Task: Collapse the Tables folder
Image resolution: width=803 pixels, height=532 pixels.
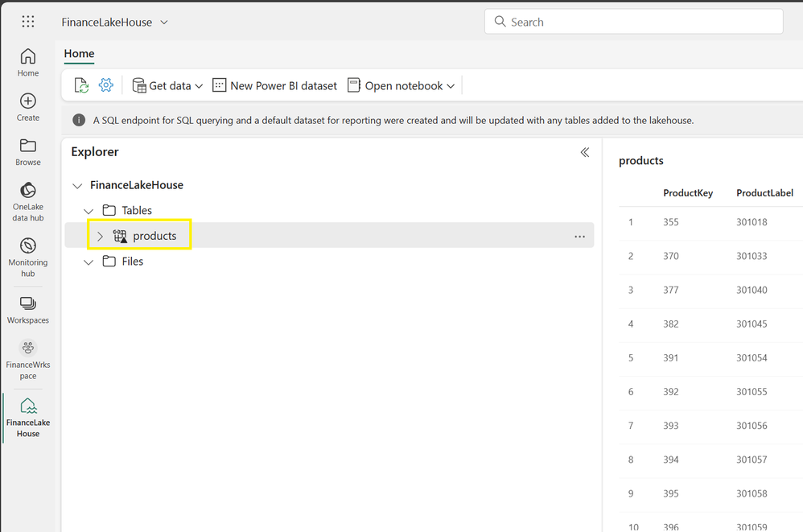Action: 89,211
